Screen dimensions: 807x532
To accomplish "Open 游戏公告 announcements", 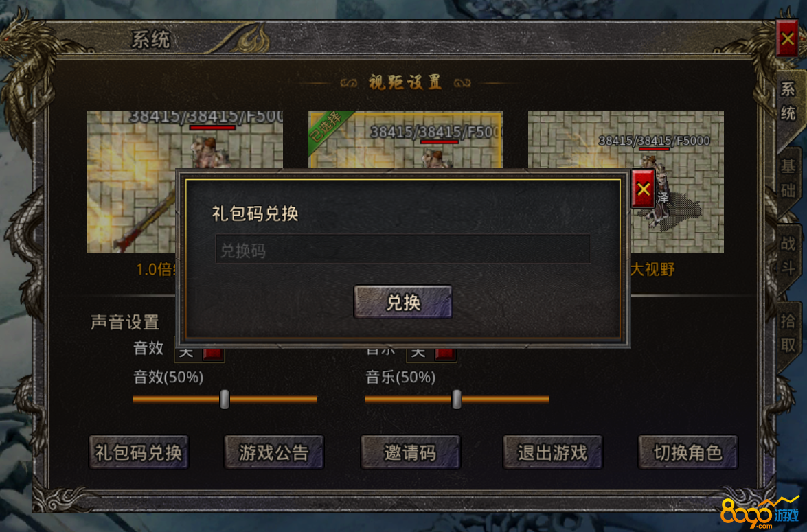I will coord(274,452).
